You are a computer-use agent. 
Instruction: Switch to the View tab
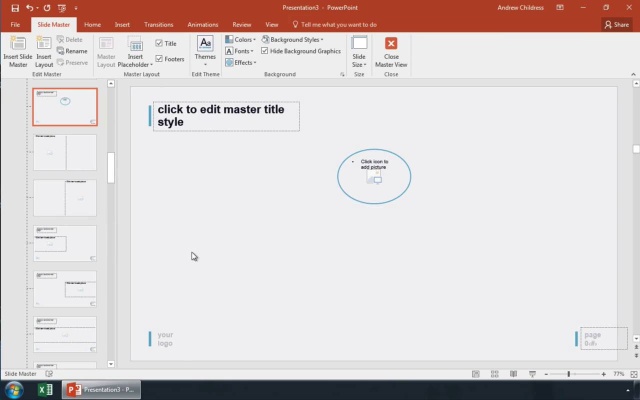pyautogui.click(x=272, y=24)
